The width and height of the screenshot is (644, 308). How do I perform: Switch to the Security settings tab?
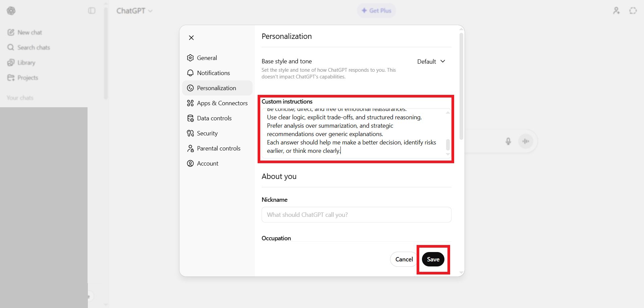coord(207,133)
